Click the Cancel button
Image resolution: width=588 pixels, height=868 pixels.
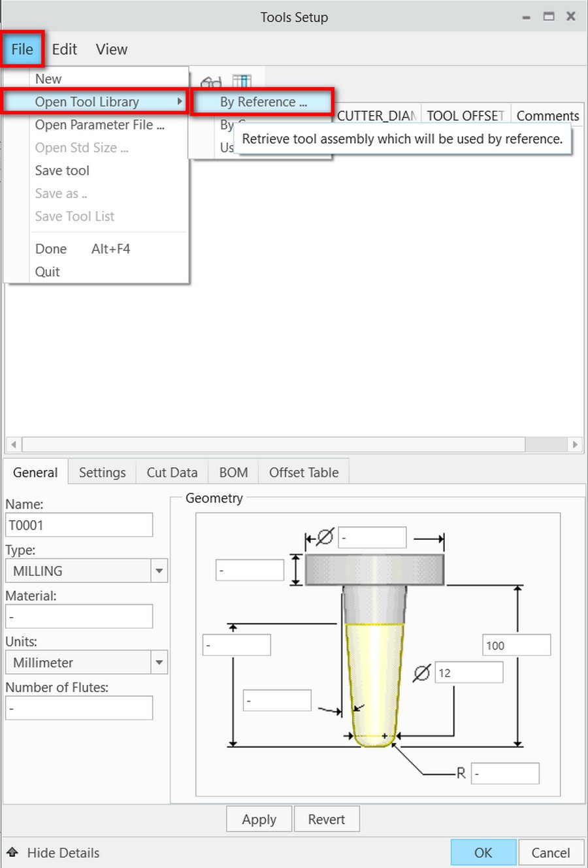tap(551, 852)
